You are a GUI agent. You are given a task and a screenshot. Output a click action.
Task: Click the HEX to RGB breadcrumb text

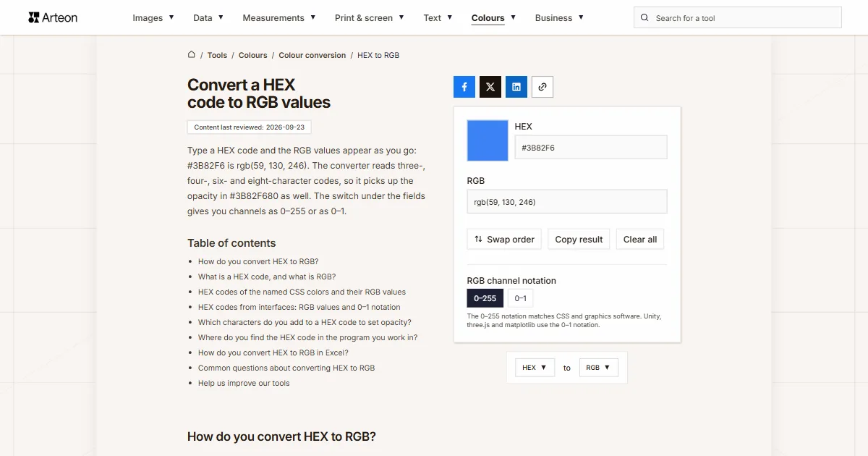[378, 55]
